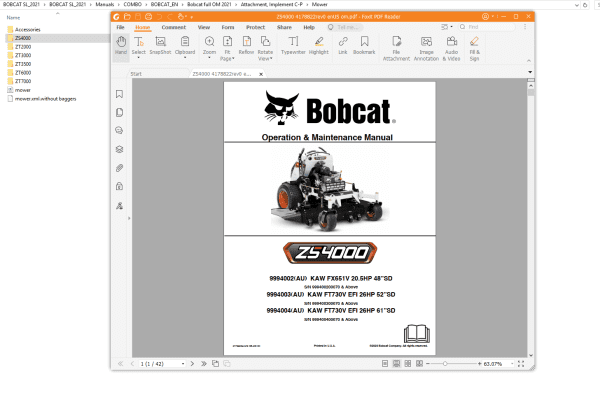Expand the Zoom dropdown arrow in ribbon
Image resolution: width=600 pixels, height=404 pixels.
tap(209, 58)
